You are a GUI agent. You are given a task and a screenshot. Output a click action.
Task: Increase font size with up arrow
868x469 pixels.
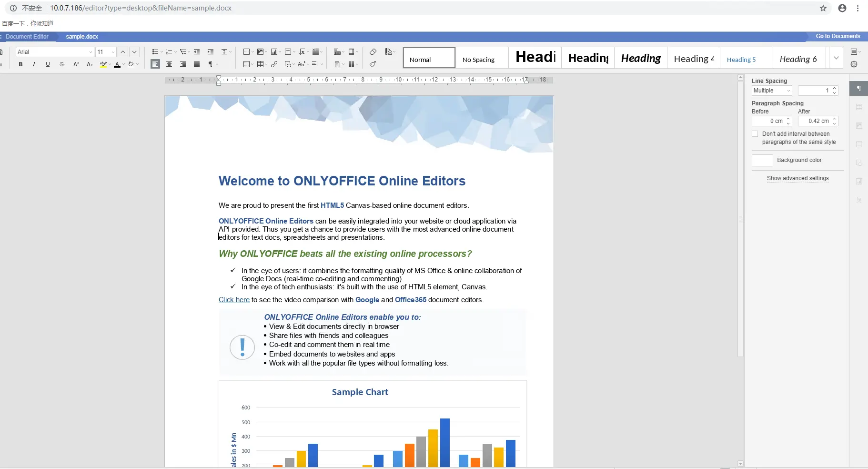point(123,52)
